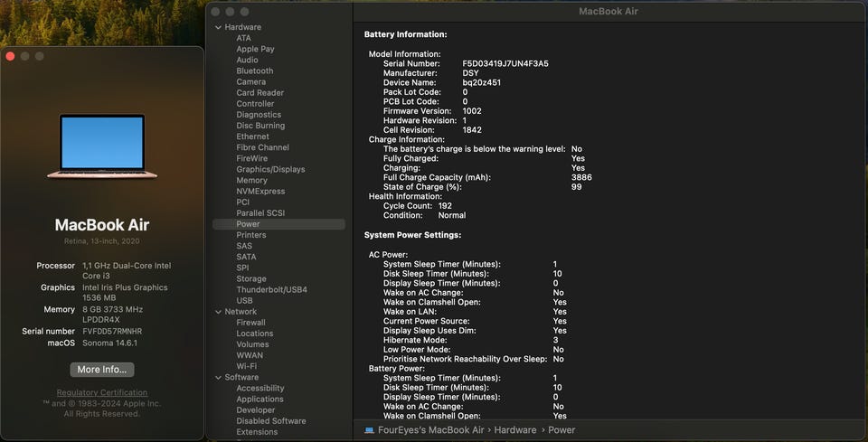Open Disabled Software under Software
Image resolution: width=868 pixels, height=442 pixels.
click(x=270, y=420)
